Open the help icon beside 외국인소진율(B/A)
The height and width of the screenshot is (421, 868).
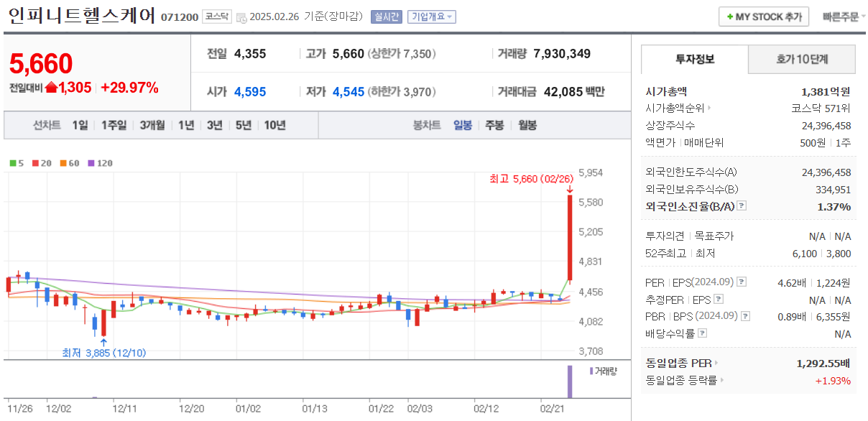[x=742, y=206]
